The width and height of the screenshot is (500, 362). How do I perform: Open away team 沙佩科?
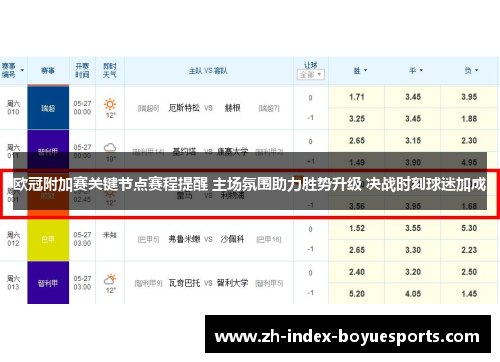[232, 239]
